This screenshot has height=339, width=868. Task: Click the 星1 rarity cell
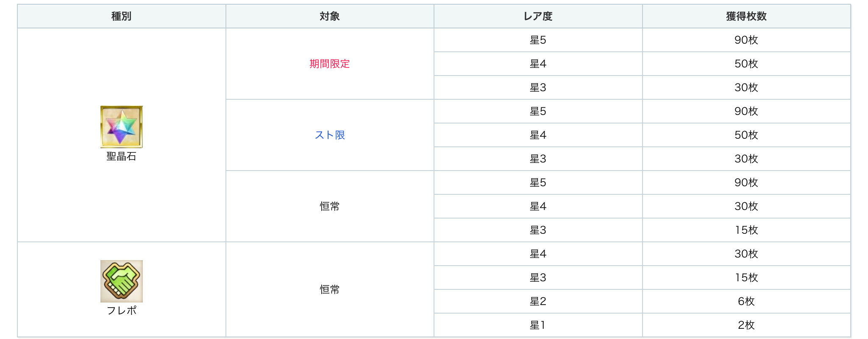538,325
